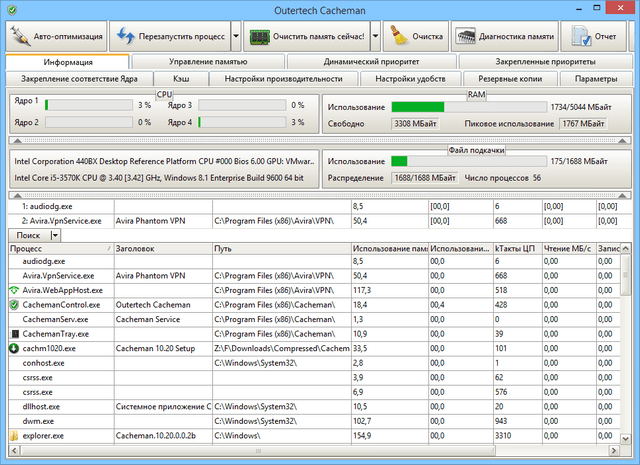Click the Авто-оптимизация wand icon
Screen dimensions: 640x465
click(x=22, y=37)
